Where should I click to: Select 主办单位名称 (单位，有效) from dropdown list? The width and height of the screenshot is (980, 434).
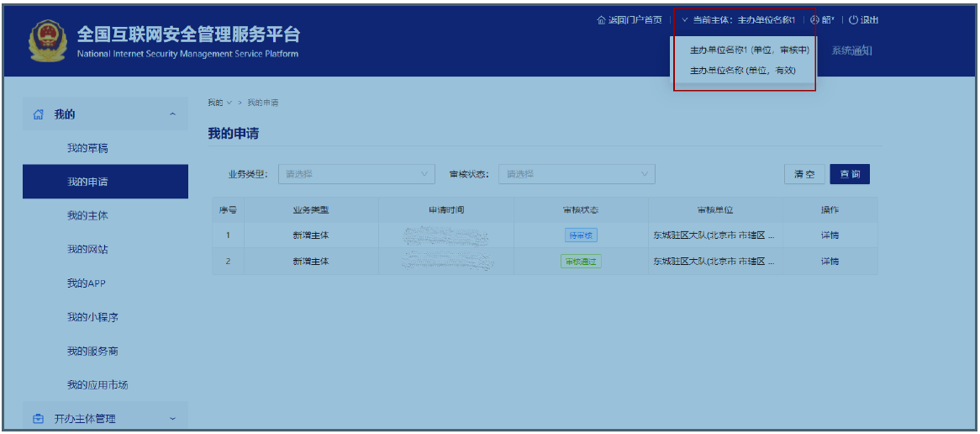pos(742,71)
